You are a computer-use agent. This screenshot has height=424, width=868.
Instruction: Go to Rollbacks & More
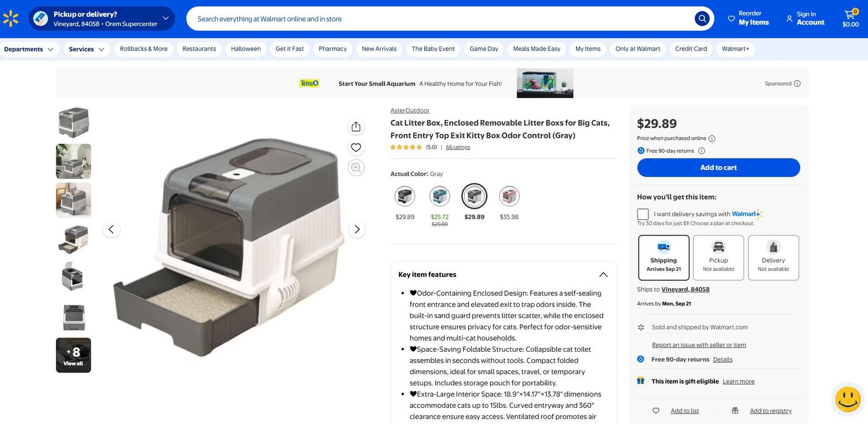144,49
